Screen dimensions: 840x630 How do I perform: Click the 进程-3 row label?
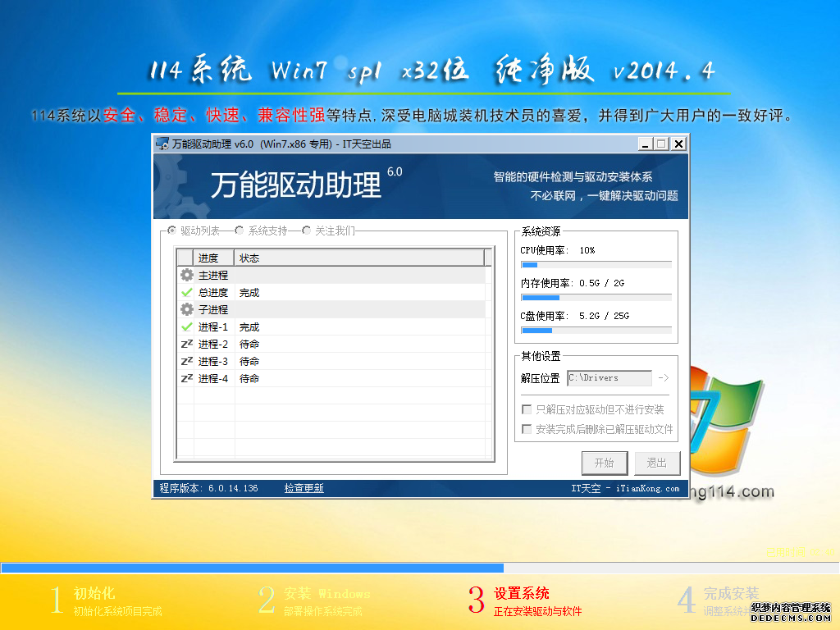pyautogui.click(x=213, y=361)
